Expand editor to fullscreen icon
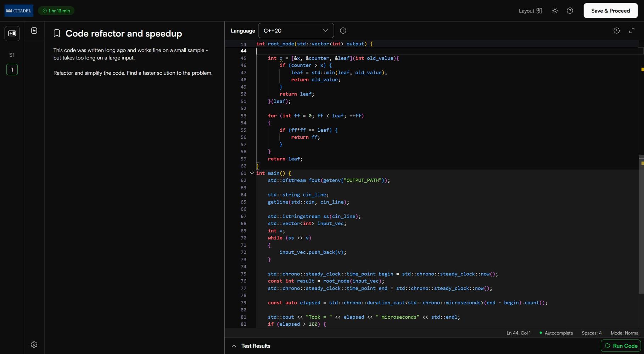The width and height of the screenshot is (644, 354). tap(632, 30)
